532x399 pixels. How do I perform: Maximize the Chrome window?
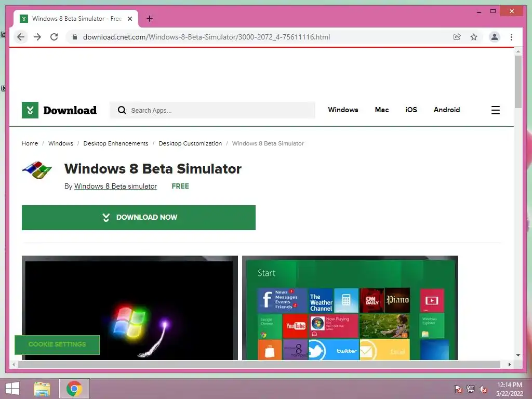tap(493, 11)
